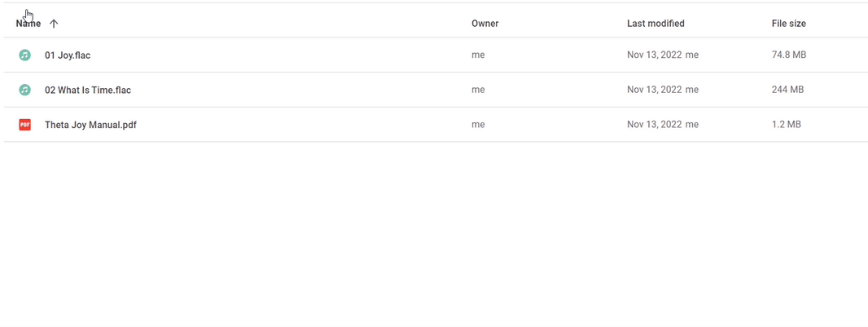
Task: Select the file name 01 Joy.flac
Action: tap(68, 55)
